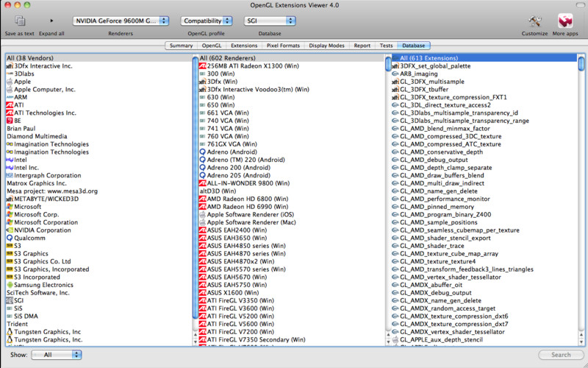Select Qualcomm in the vendors list
Screen dimensions: 588x368
(30, 238)
